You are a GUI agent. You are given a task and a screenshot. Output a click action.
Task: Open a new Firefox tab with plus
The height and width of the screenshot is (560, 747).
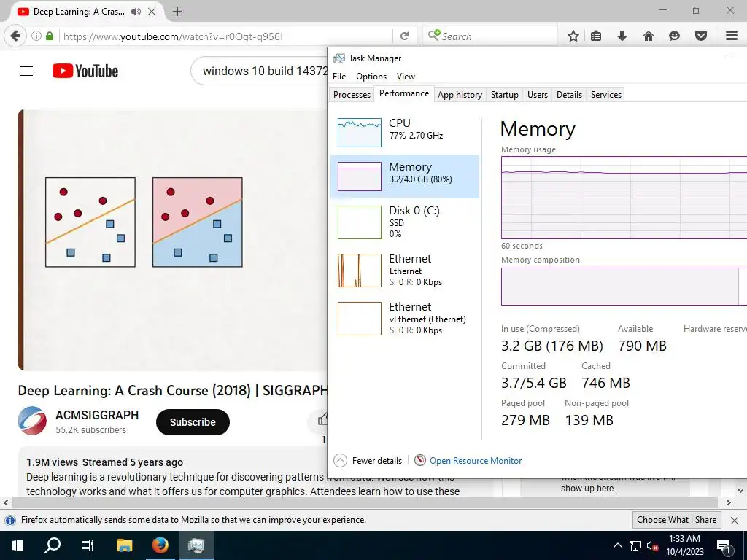[177, 12]
